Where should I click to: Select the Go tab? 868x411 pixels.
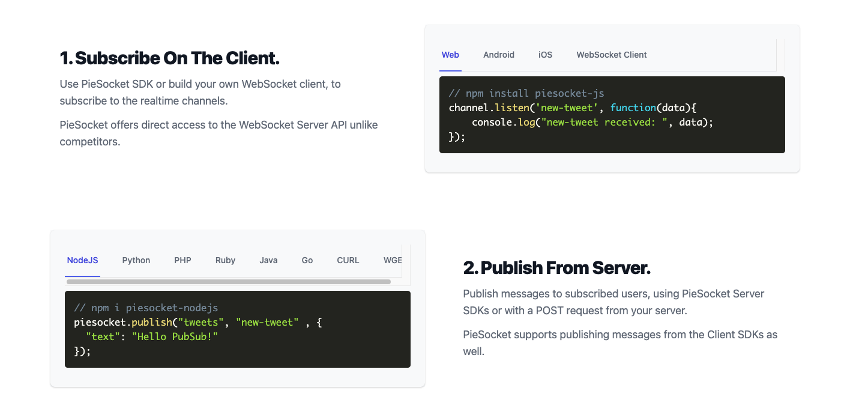(307, 260)
